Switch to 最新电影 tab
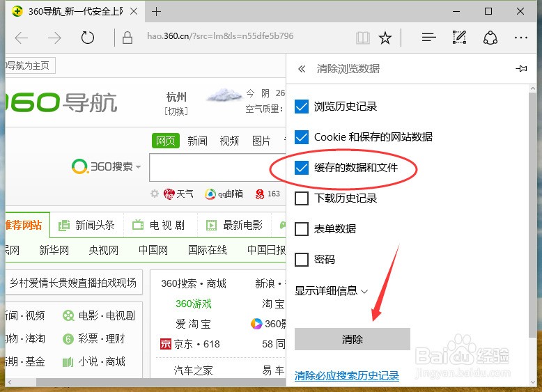Screen dimensions: 542x392 [235, 225]
